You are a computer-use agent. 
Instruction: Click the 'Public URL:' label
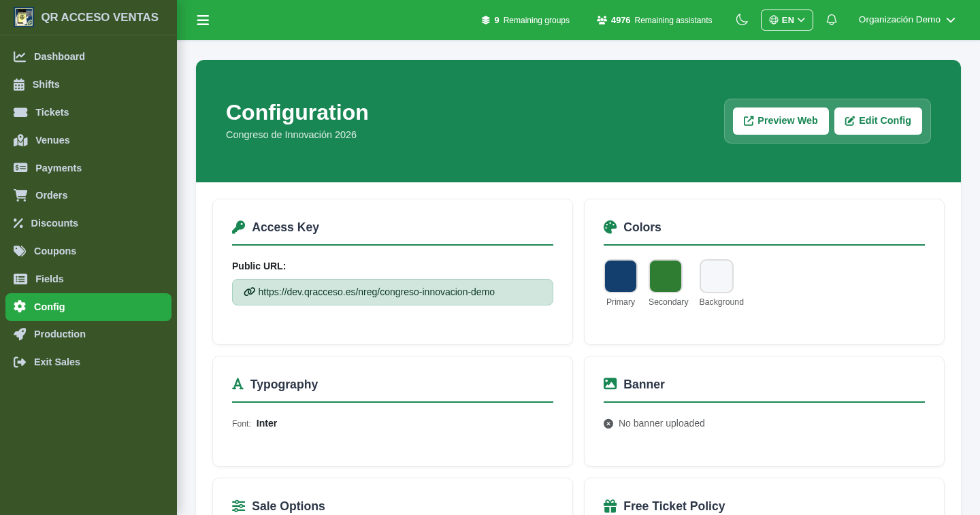259,266
